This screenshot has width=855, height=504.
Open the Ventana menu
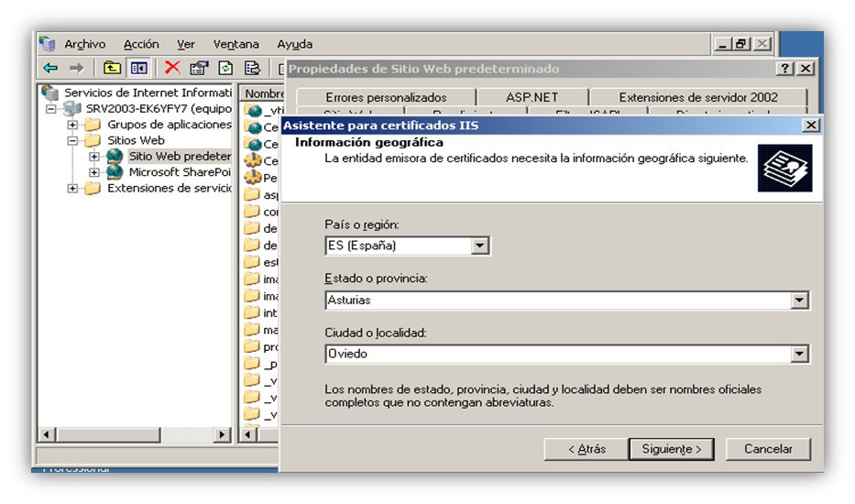coord(236,44)
